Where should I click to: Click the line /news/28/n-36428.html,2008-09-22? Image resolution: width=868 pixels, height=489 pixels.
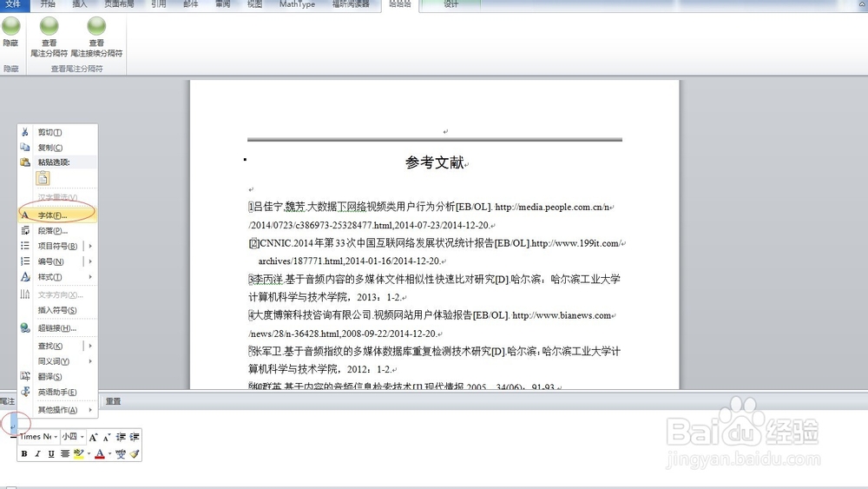(345, 334)
